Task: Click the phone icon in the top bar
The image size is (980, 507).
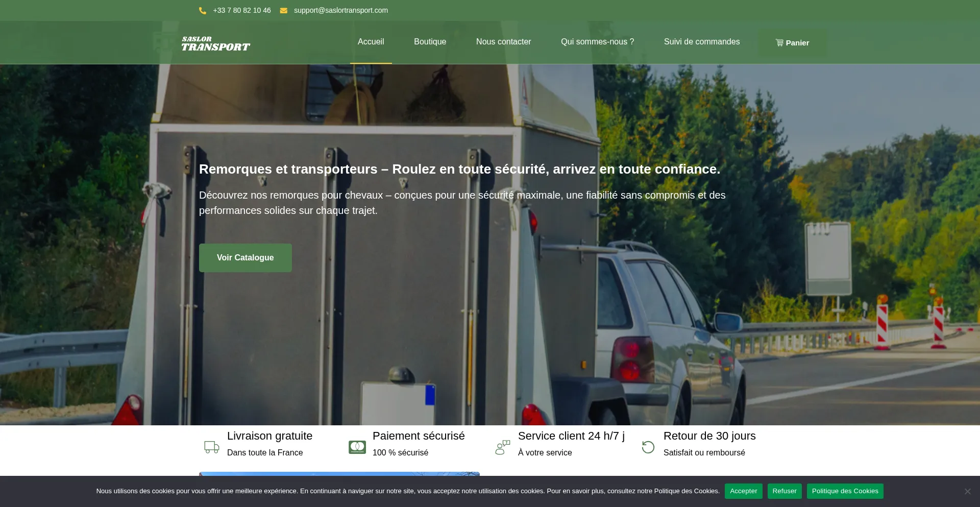Action: click(x=203, y=10)
